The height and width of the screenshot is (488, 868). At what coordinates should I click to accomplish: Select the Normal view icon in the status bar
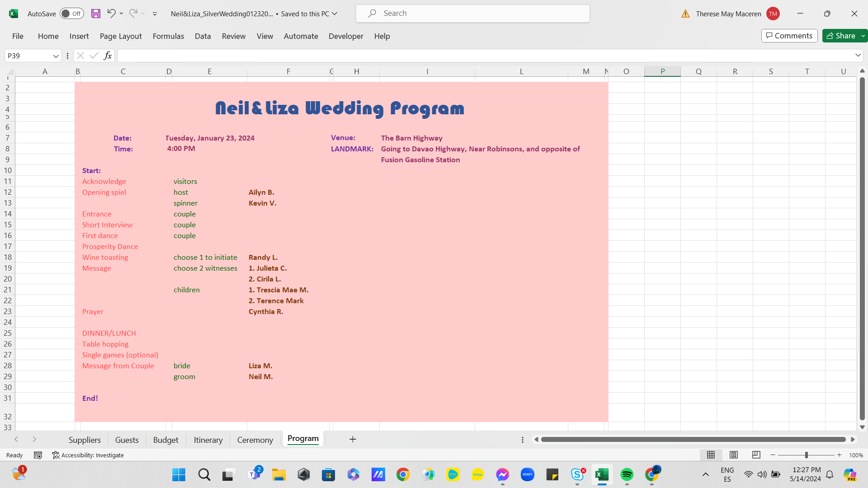711,455
